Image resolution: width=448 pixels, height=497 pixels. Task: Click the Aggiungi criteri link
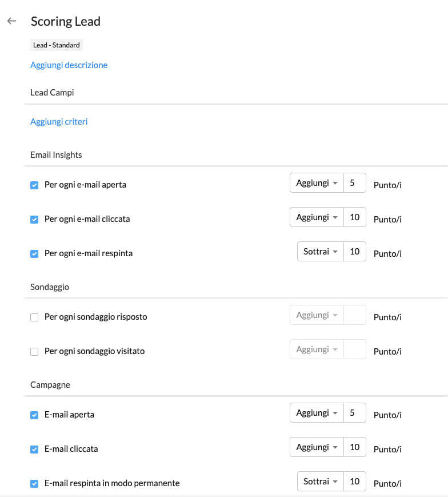(59, 122)
